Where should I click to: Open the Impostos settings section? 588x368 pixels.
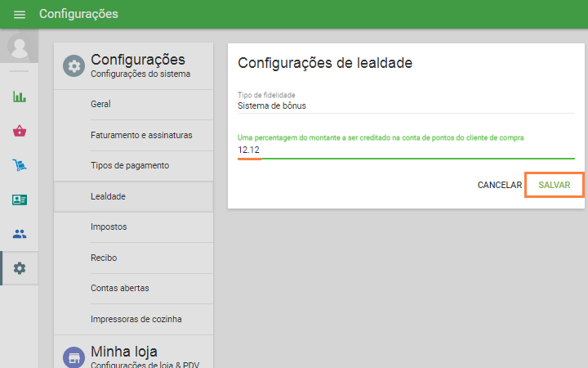[x=134, y=227]
